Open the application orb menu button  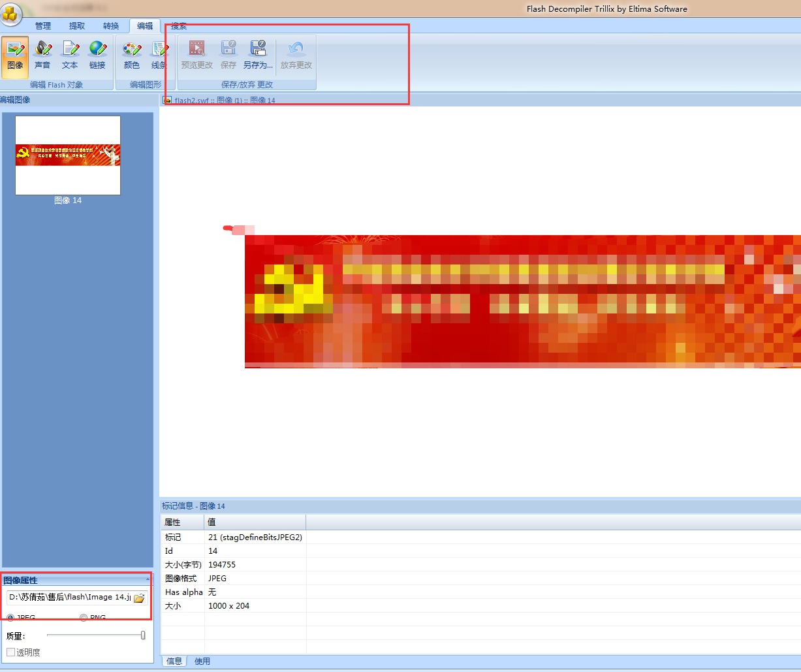click(10, 12)
